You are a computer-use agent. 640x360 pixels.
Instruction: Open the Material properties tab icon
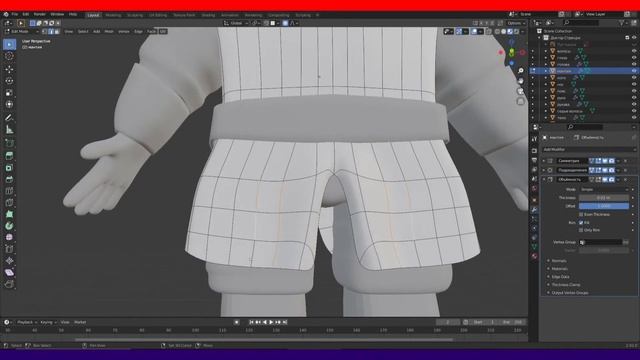[x=534, y=256]
